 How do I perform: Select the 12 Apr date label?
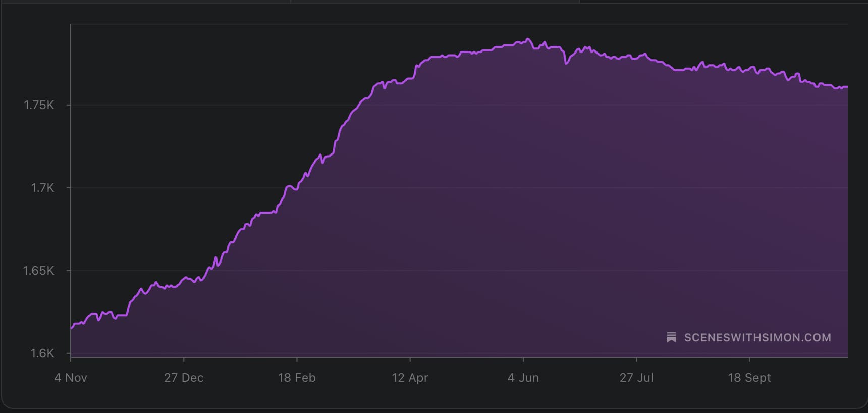coord(410,378)
